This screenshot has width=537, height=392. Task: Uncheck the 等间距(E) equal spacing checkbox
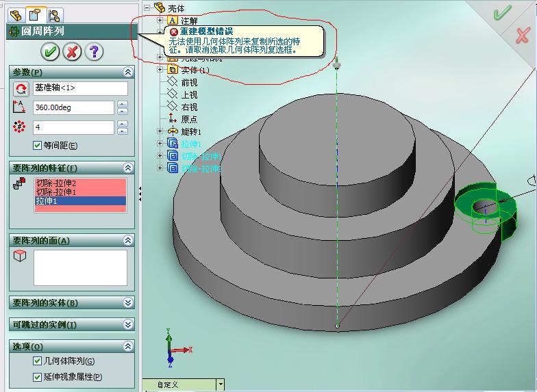pos(37,145)
